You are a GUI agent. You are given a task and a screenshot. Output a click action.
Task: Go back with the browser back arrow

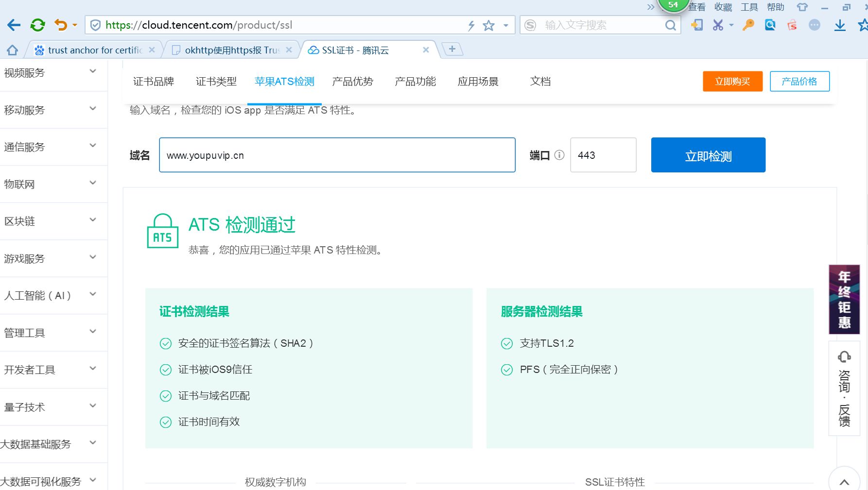14,25
